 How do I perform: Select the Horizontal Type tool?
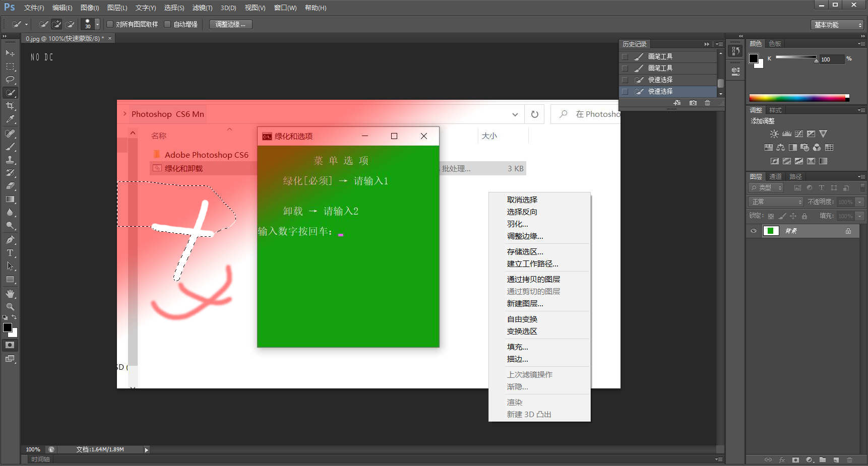point(10,253)
